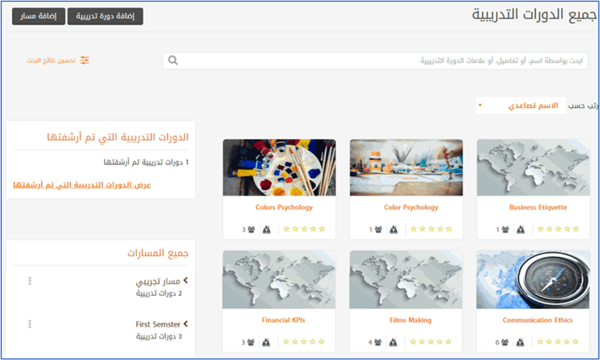600x360 pixels.
Task: Click the Financial KPIs world map thumbnail
Action: (279, 280)
